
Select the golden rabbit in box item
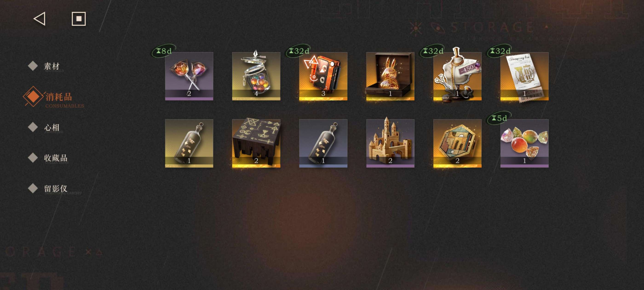point(390,76)
